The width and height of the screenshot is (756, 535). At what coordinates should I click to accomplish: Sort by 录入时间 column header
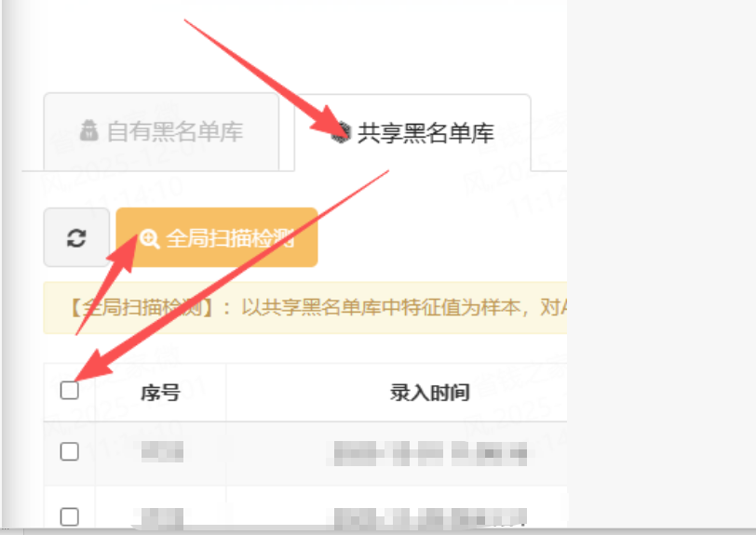(429, 393)
